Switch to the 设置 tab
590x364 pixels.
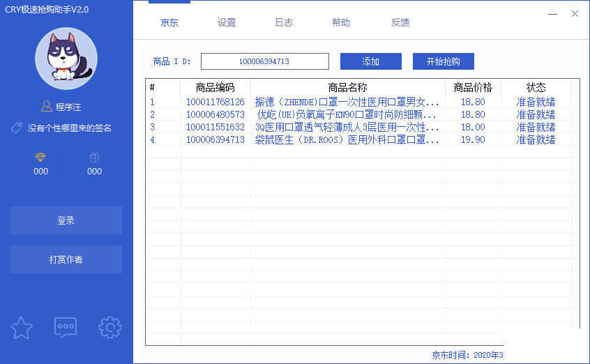[227, 22]
